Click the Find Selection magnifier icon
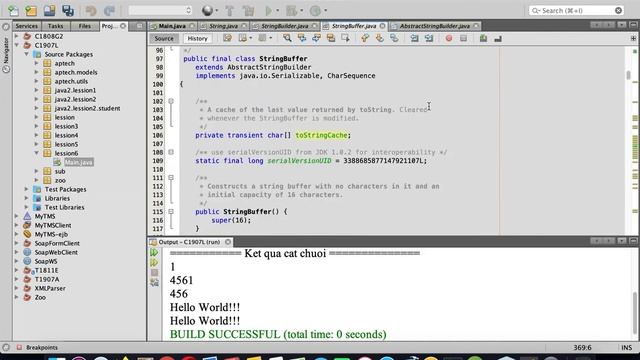This screenshot has height=360, width=640. pyautogui.click(x=287, y=38)
